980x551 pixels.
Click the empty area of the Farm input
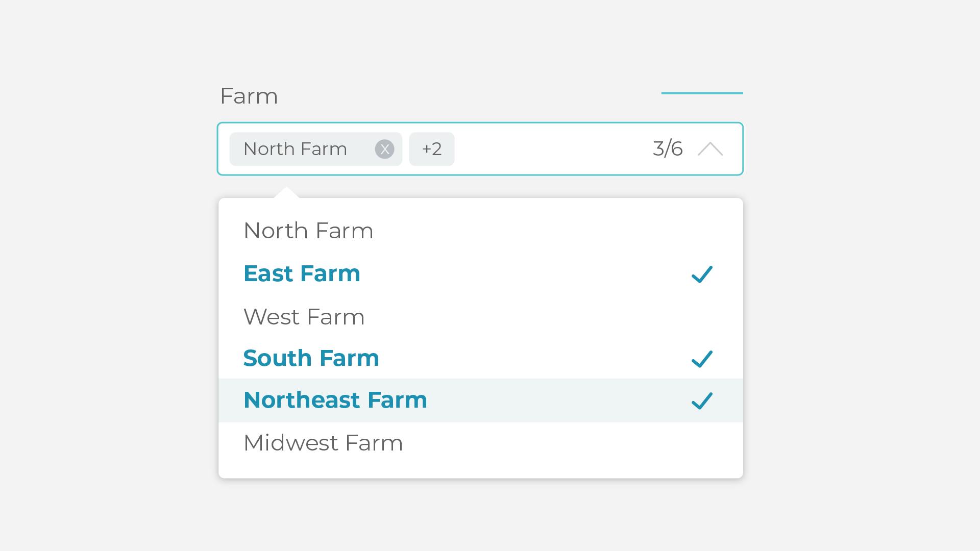tap(551, 149)
